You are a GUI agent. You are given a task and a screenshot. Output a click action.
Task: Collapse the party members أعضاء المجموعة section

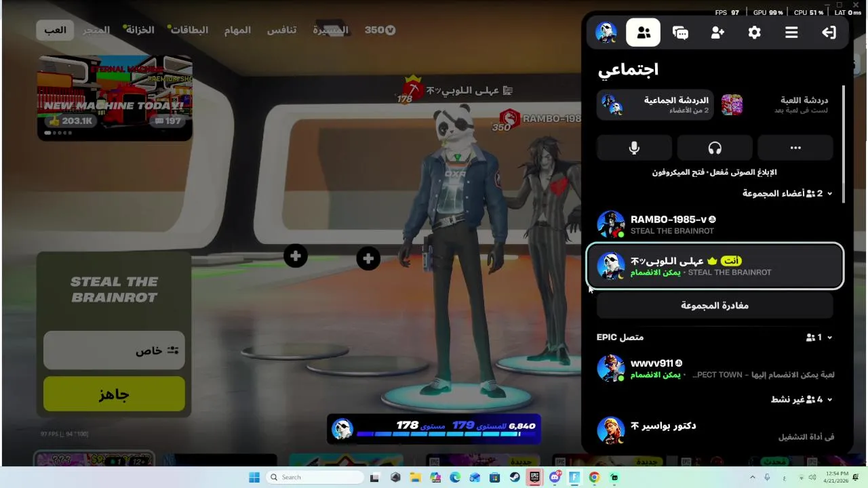[787, 193]
